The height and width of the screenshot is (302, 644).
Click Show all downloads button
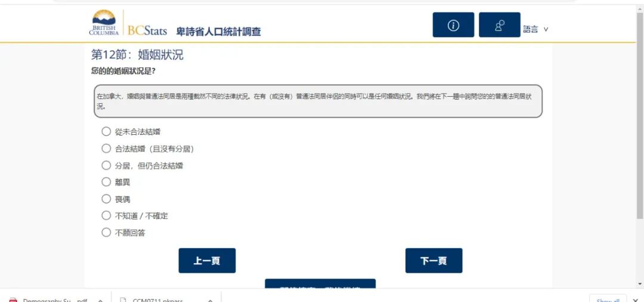click(x=608, y=299)
